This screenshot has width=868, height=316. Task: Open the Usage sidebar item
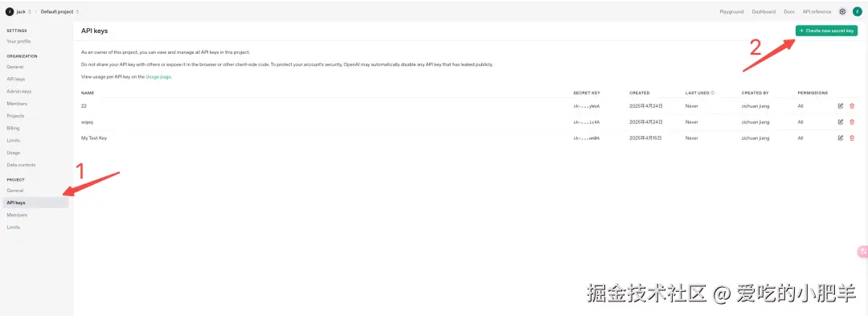point(14,153)
